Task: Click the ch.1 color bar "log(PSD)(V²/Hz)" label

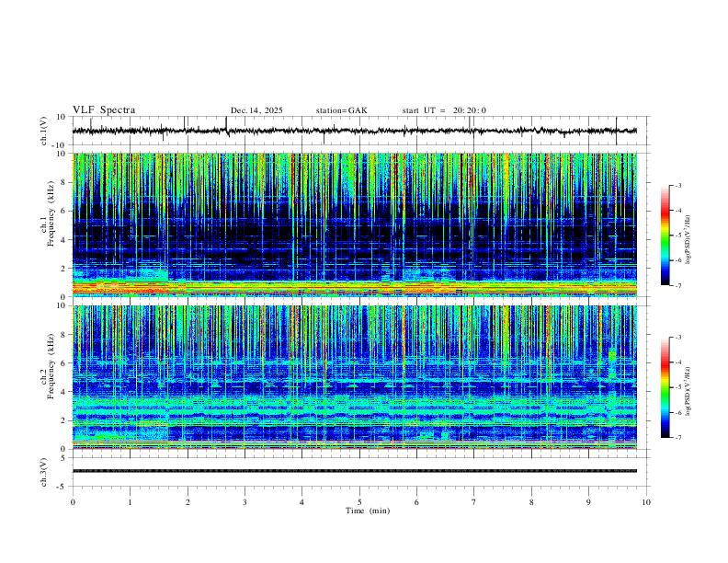Action: (x=688, y=239)
